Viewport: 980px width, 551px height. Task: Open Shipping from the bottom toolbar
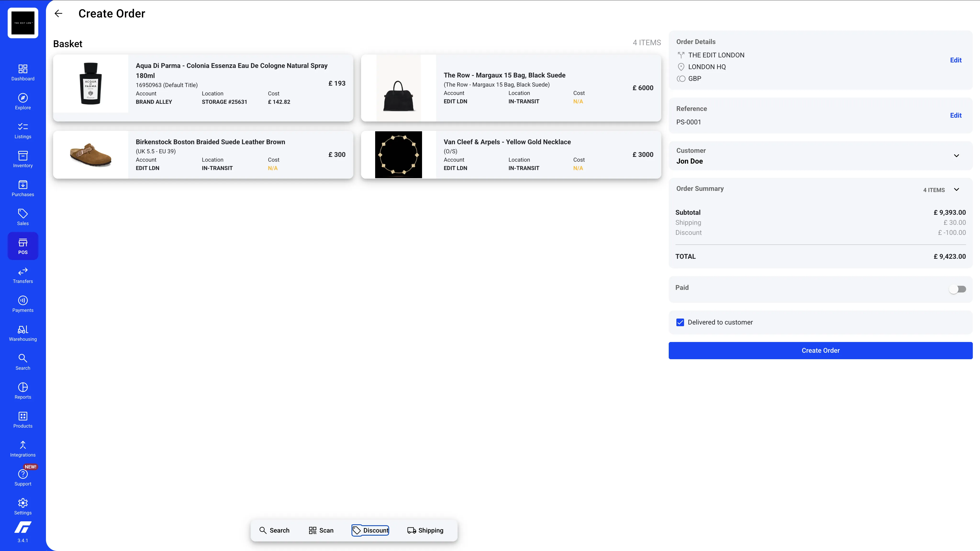(425, 530)
